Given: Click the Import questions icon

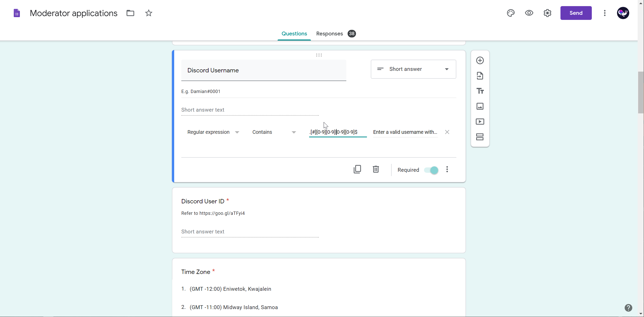Looking at the screenshot, I should pyautogui.click(x=480, y=76).
